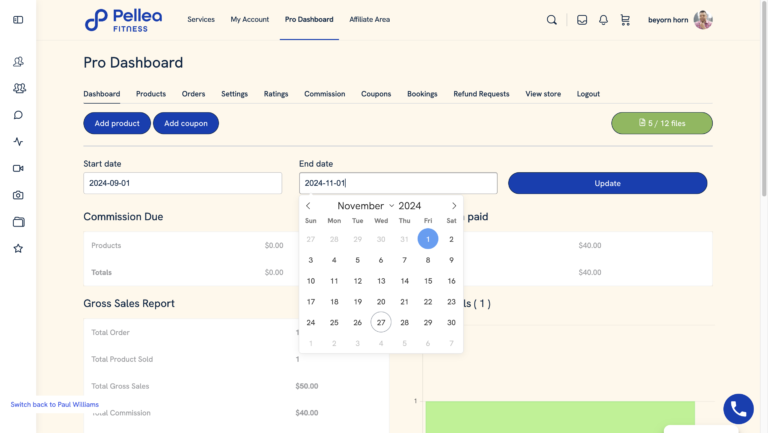Select November 20 in the calendar
The height and width of the screenshot is (433, 768).
(x=381, y=302)
